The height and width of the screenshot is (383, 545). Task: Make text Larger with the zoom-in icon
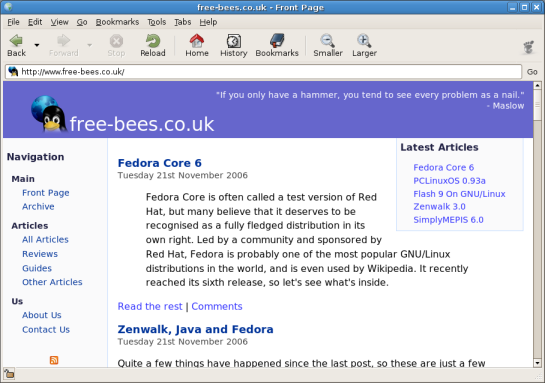click(x=364, y=41)
